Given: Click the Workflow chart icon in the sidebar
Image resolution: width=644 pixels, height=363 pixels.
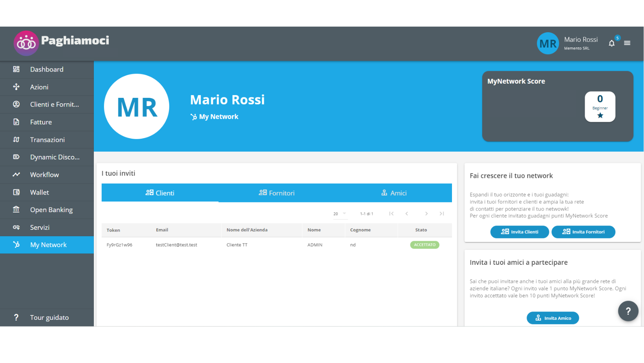Looking at the screenshot, I should point(16,174).
